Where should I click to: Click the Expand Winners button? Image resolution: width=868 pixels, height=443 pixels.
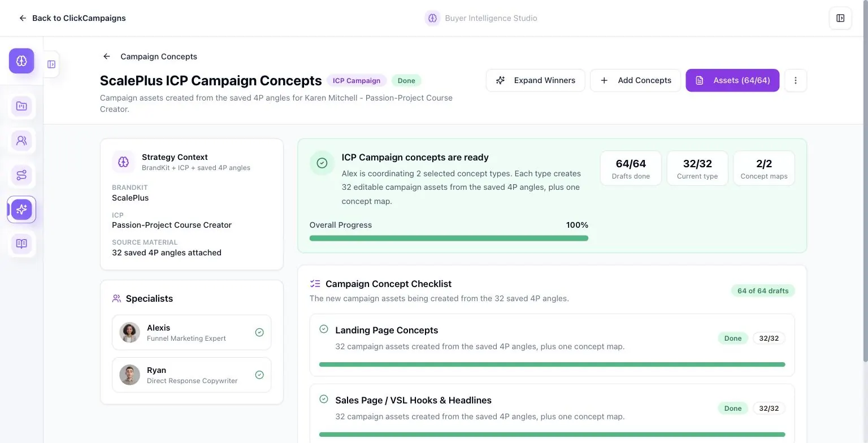[x=535, y=80]
